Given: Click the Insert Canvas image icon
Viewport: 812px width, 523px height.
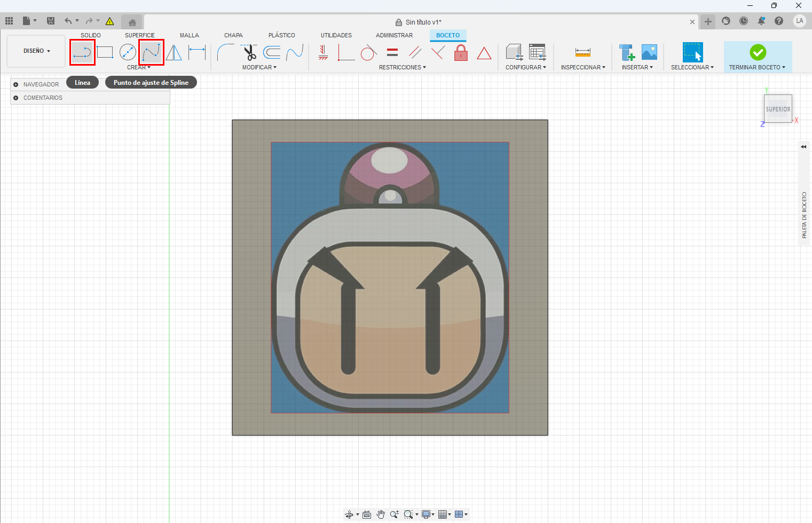Looking at the screenshot, I should (650, 52).
